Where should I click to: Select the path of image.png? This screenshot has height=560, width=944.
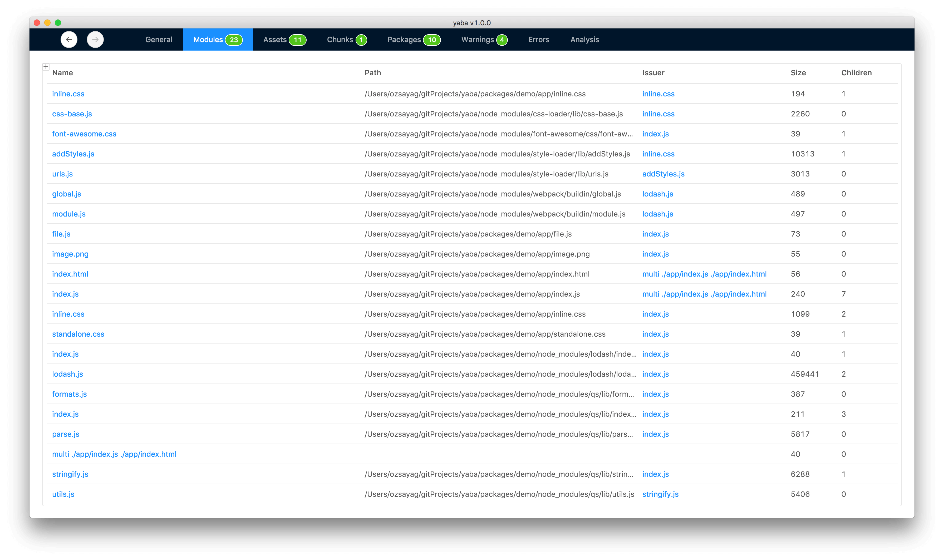click(477, 254)
